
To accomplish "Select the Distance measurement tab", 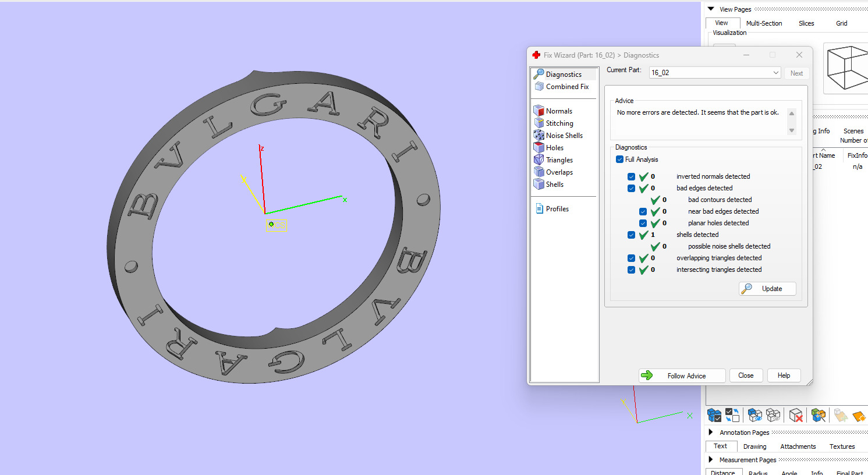I will 723,473.
